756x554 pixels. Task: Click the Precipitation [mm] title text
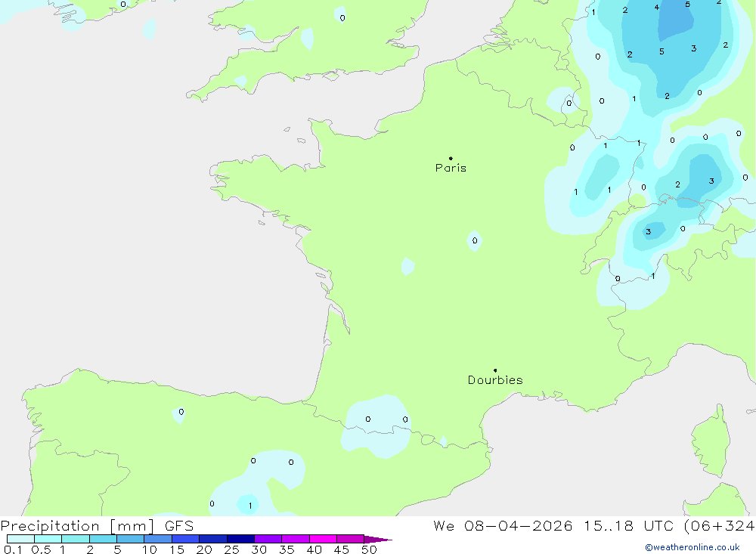point(77,526)
